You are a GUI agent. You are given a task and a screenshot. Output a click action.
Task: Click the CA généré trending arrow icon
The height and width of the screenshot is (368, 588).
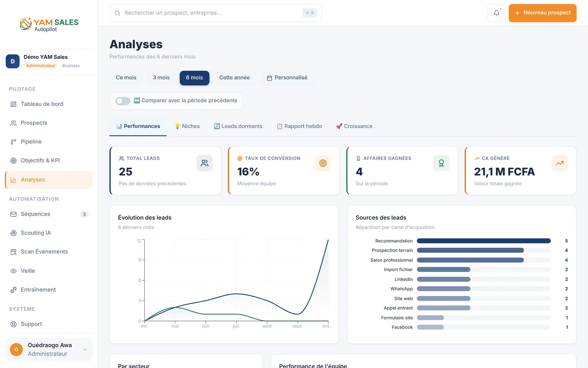tap(560, 163)
